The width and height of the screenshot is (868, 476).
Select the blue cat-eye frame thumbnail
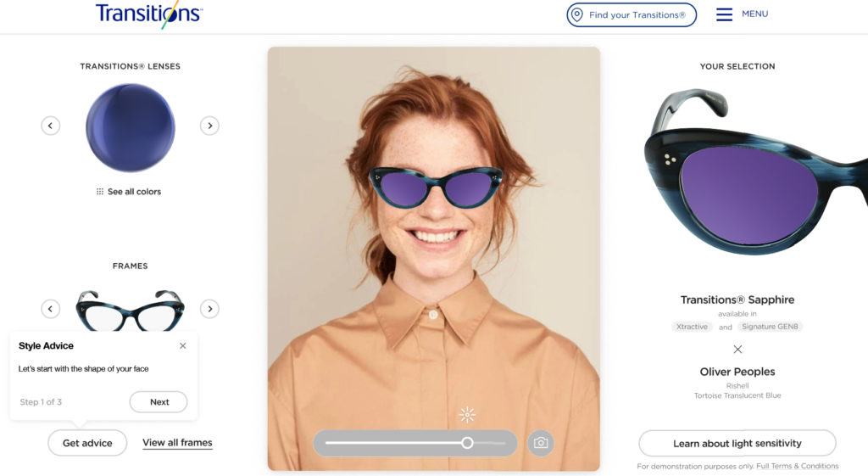[x=130, y=311]
